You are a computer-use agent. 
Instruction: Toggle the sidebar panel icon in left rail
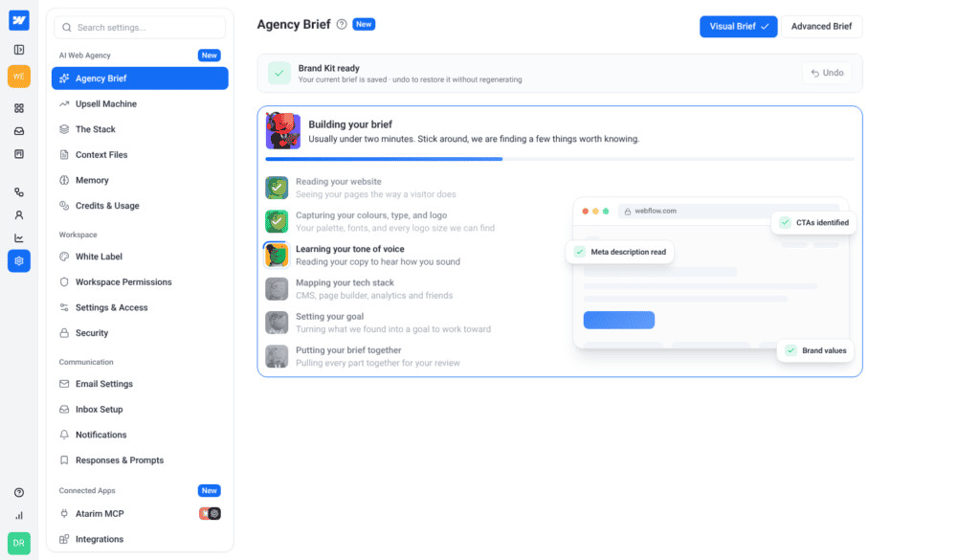click(x=19, y=50)
